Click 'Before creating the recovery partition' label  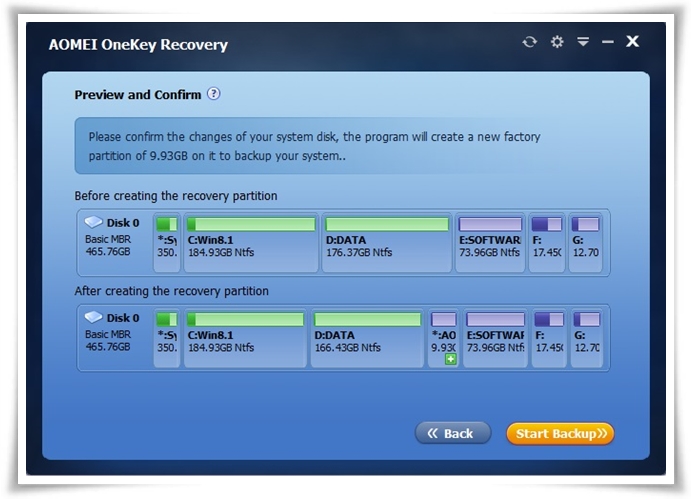(176, 196)
